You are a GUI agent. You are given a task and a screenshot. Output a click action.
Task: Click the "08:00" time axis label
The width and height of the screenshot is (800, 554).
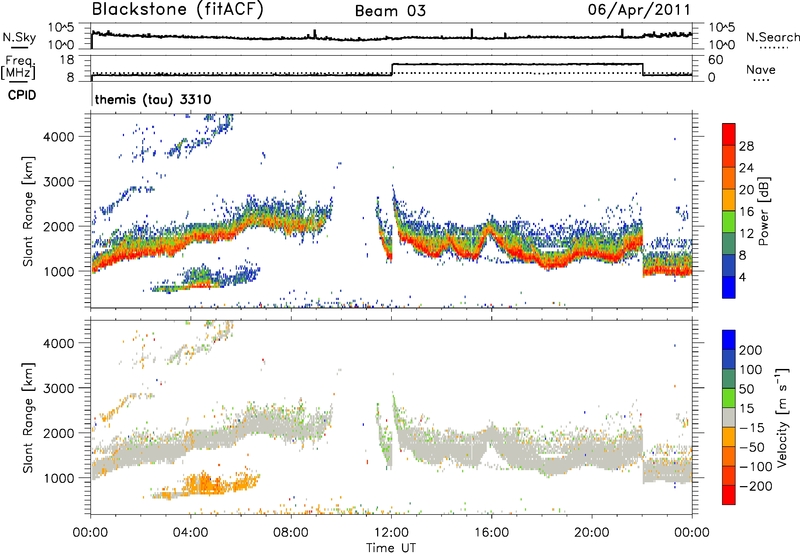tap(291, 533)
